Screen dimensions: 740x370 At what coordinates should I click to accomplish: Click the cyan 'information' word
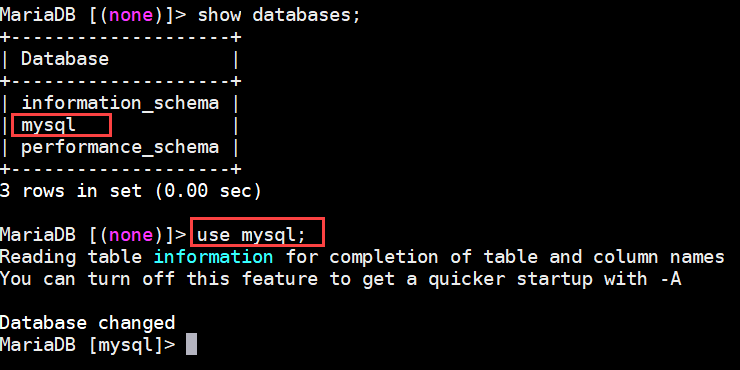point(213,257)
